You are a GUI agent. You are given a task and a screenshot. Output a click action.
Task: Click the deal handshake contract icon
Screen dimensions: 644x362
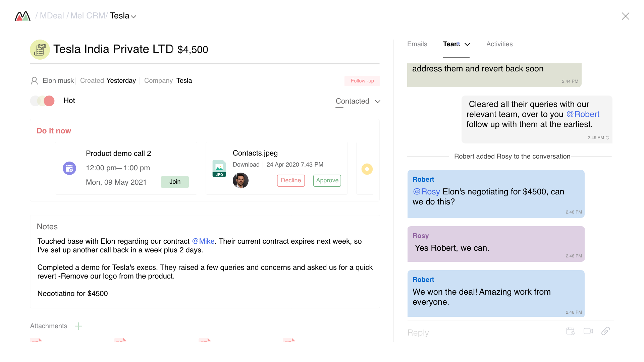pos(40,50)
